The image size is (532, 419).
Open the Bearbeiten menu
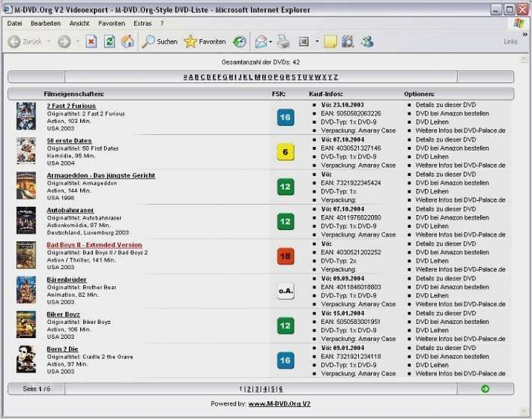click(46, 23)
